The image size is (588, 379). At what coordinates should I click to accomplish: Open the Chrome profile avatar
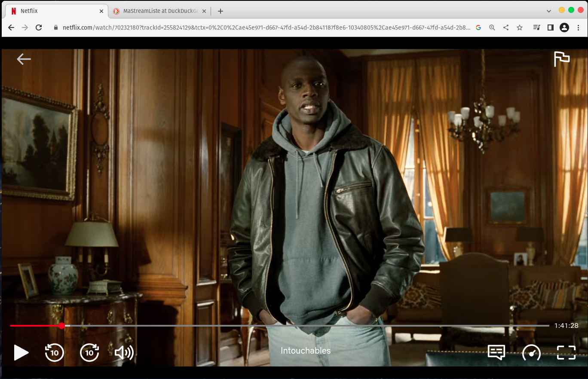[564, 27]
